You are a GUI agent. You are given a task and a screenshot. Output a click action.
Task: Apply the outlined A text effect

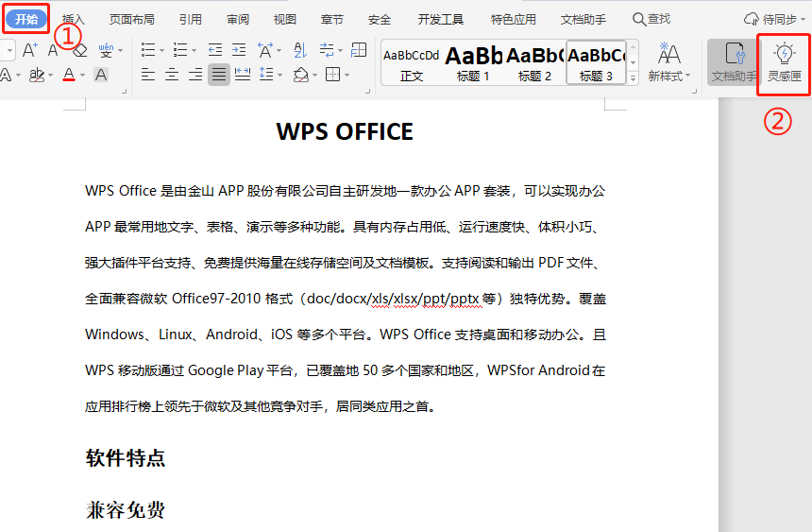[x=6, y=76]
